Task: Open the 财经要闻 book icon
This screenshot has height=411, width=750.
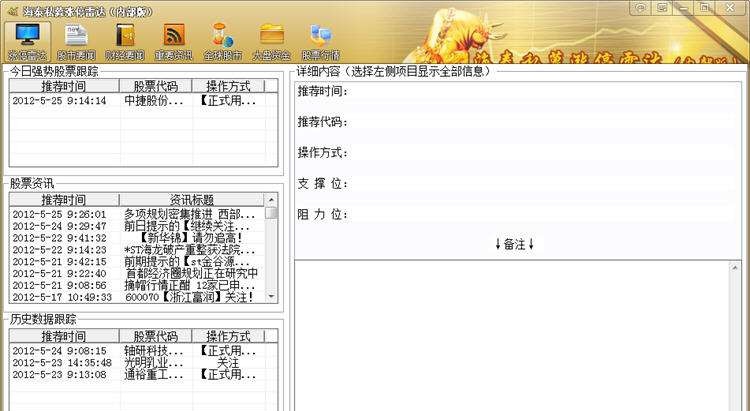Action: point(125,35)
